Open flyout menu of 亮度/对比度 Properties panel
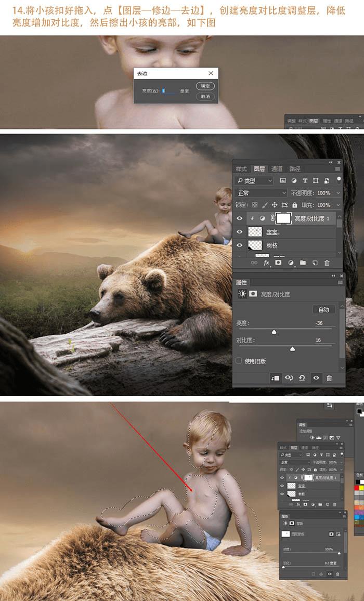The image size is (364, 601). [x=340, y=282]
